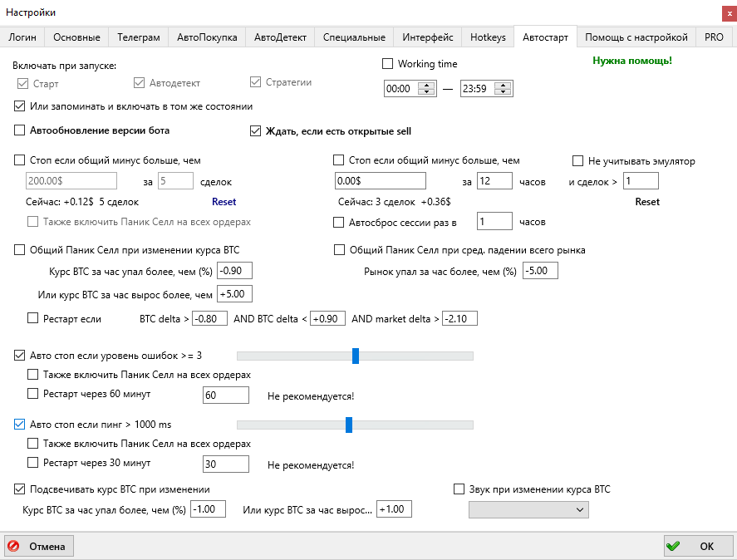Image resolution: width=737 pixels, height=560 pixels.
Task: Click the green checkmark icon beside OK
Action: tap(673, 546)
